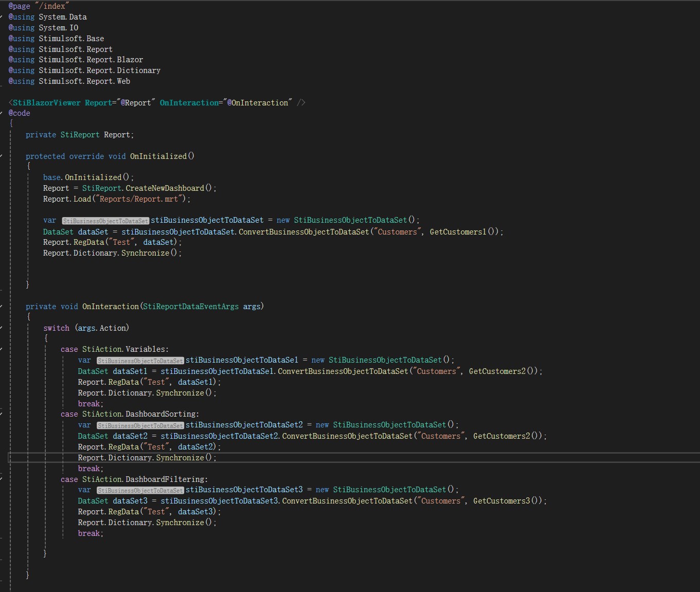
Task: Click the StiBlazorViewer tag name
Action: (x=47, y=103)
